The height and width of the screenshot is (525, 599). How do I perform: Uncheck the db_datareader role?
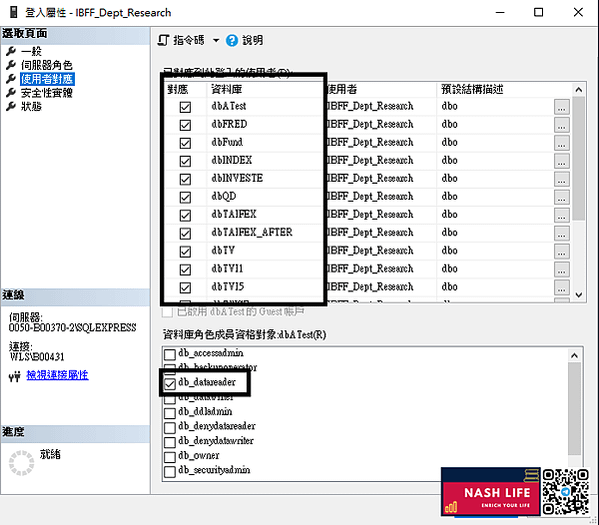[170, 384]
